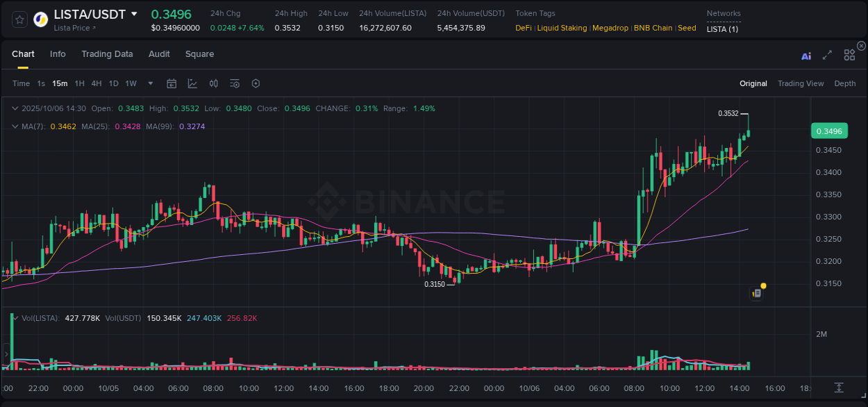Image resolution: width=868 pixels, height=407 pixels.
Task: Collapse the MA indicators row chevron
Action: (15, 126)
